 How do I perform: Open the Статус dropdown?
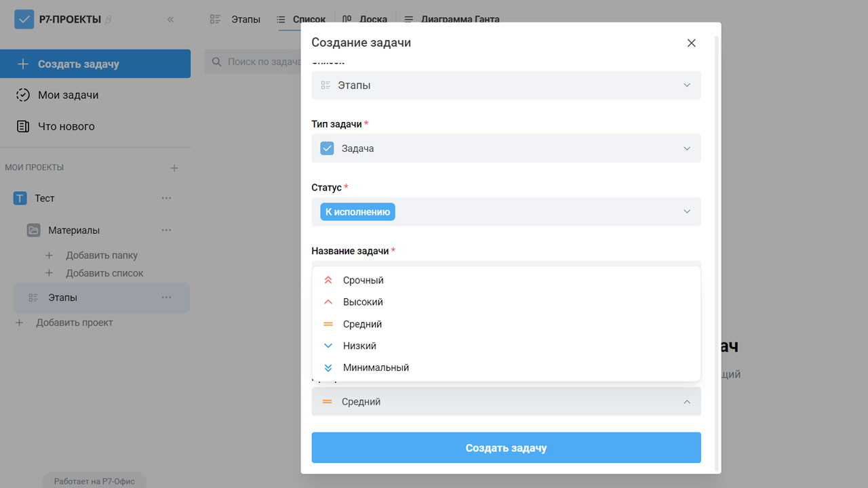point(506,211)
